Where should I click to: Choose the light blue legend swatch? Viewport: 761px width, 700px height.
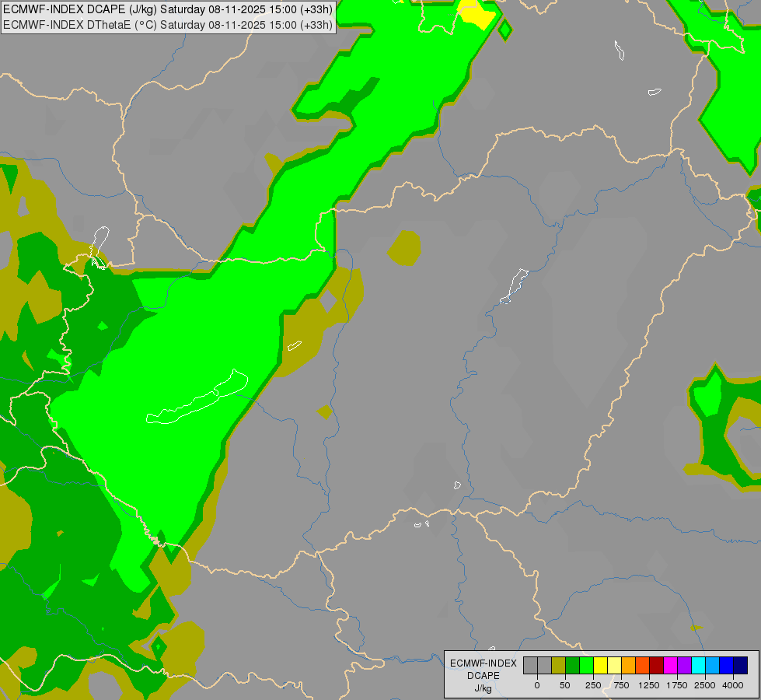coord(713,666)
